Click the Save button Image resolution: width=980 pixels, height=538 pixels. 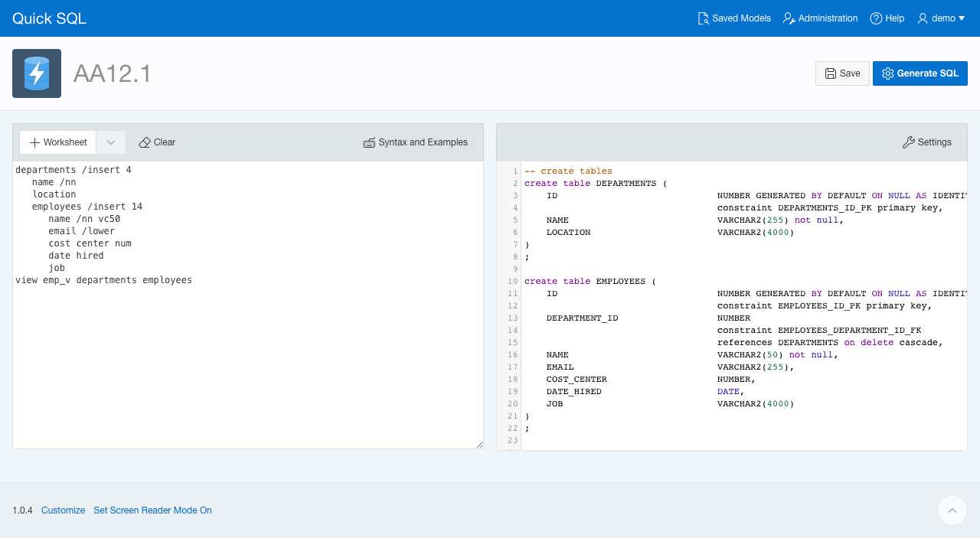842,73
